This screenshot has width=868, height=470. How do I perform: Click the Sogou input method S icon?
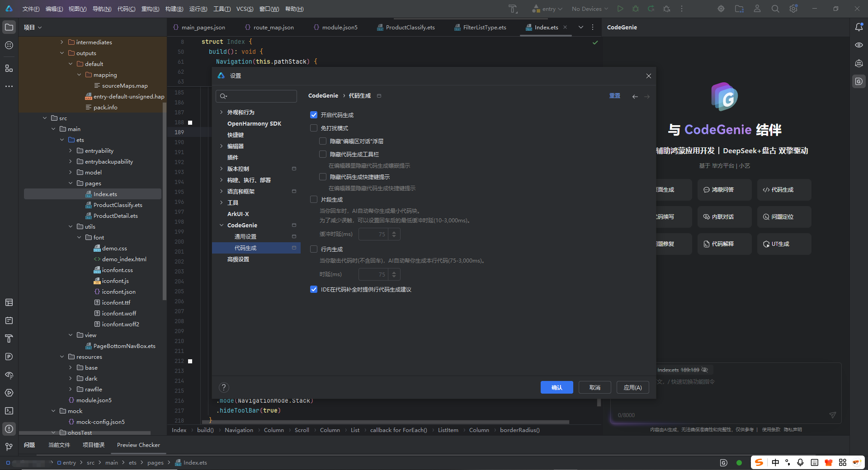point(759,462)
